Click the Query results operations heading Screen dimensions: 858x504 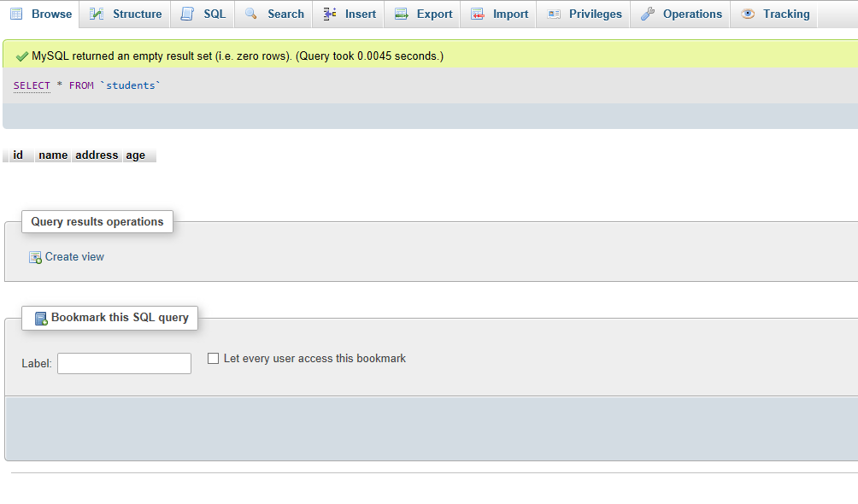[x=97, y=221]
